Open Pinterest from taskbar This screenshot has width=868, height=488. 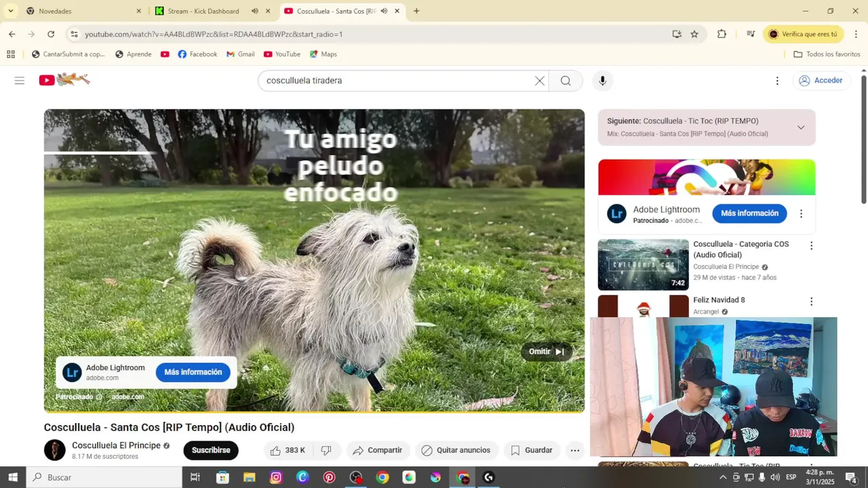(x=329, y=477)
